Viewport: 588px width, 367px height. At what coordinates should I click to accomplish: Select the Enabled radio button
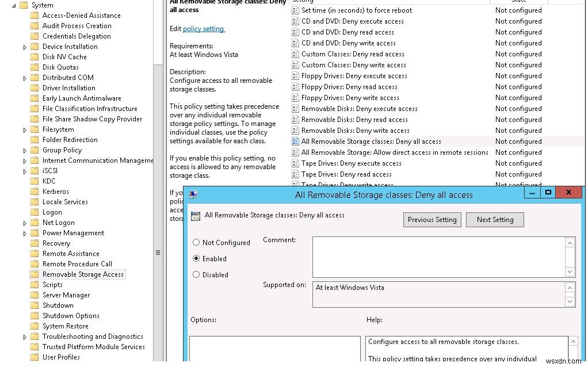pyautogui.click(x=196, y=258)
